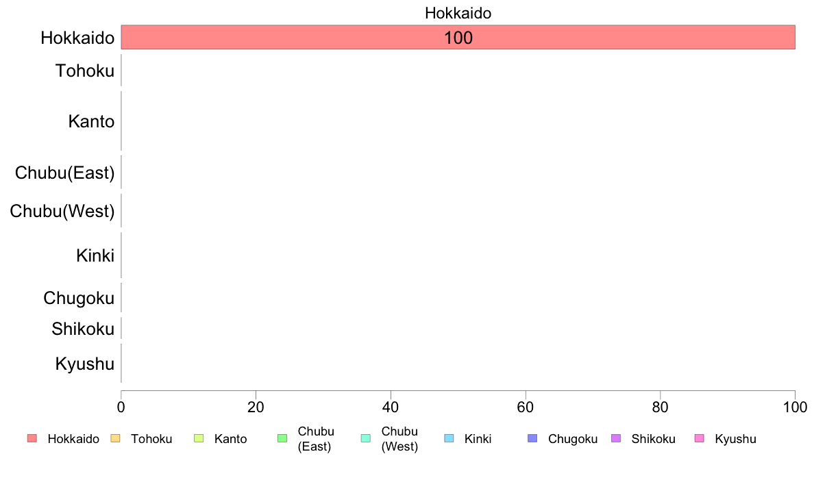Click the light blue Kinki legend swatch

[449, 438]
